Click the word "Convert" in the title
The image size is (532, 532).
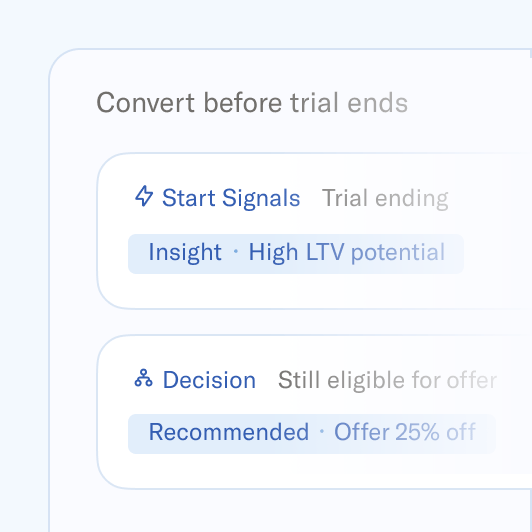pyautogui.click(x=146, y=103)
